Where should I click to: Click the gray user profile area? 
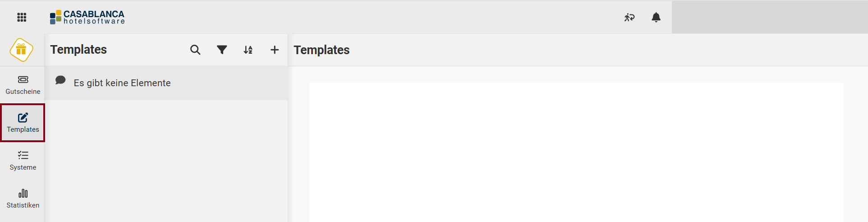(x=769, y=17)
